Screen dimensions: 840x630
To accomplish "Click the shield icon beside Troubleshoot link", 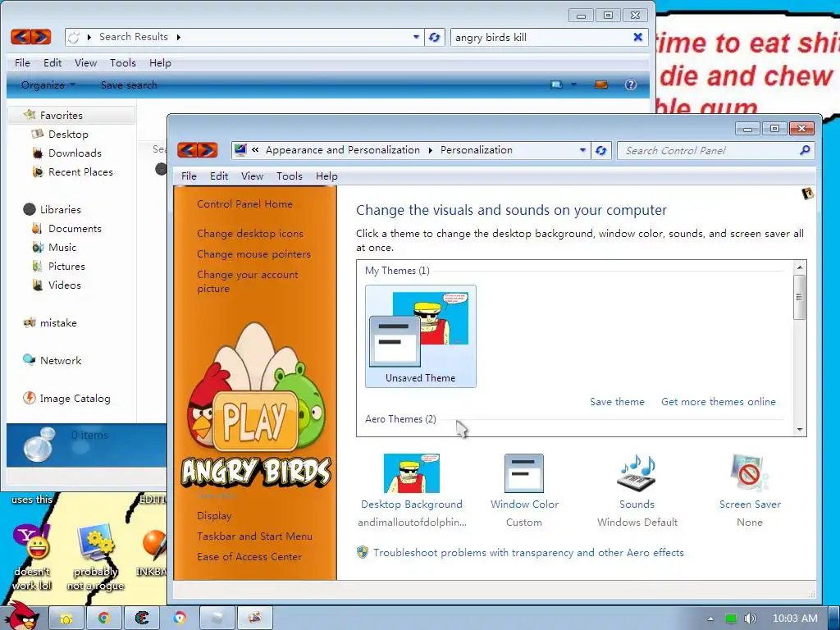I will point(363,552).
